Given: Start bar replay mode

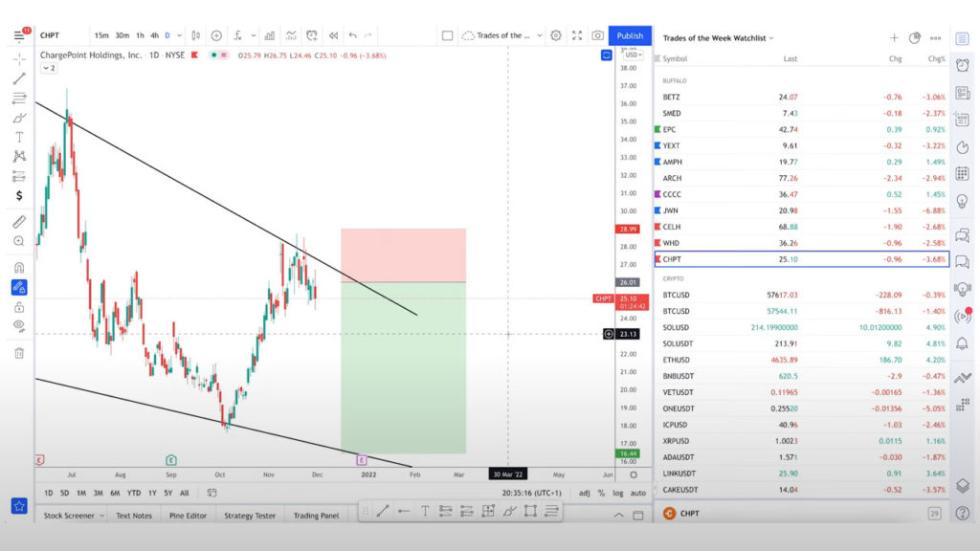Looking at the screenshot, I should [333, 35].
